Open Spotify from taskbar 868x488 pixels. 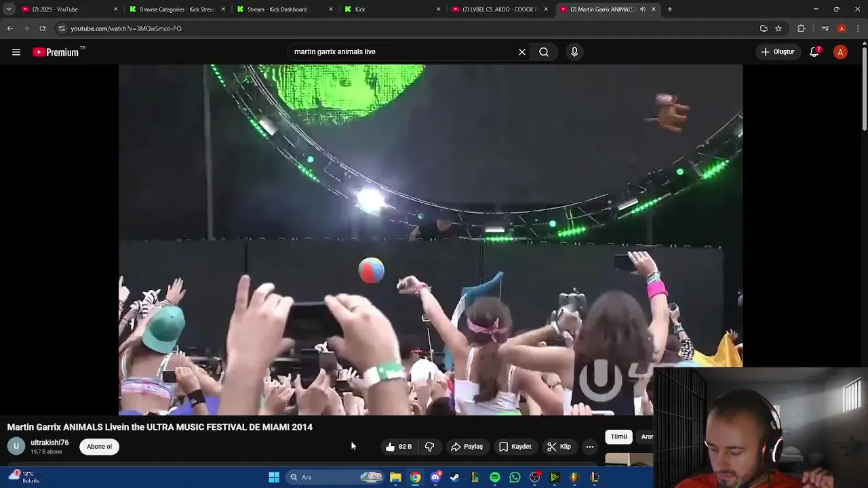tap(495, 477)
